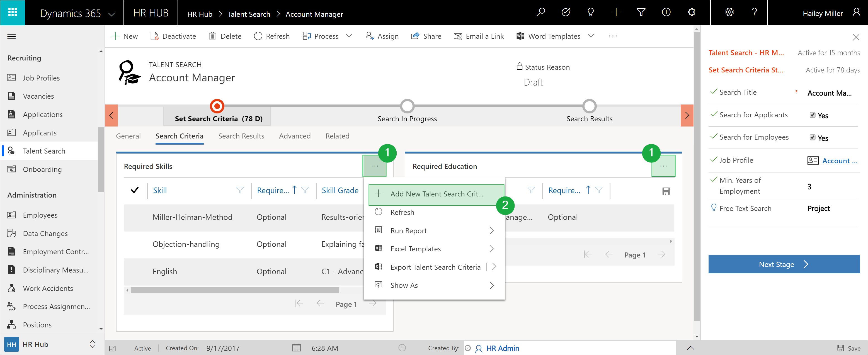Click the Save button in footer
Image resolution: width=868 pixels, height=355 pixels.
[x=849, y=348]
